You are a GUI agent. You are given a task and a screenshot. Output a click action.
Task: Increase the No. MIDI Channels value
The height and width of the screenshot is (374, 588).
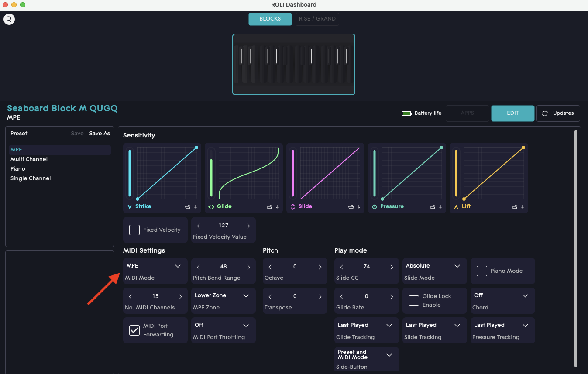coord(180,297)
